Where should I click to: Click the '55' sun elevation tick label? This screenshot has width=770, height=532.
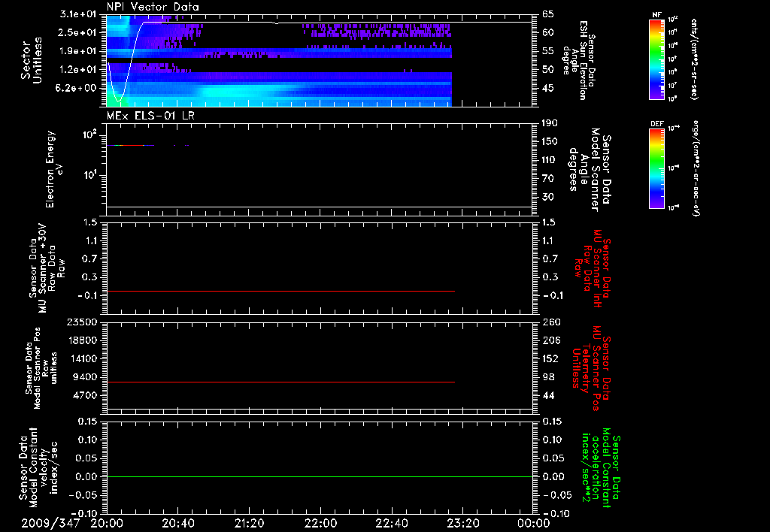(x=548, y=51)
